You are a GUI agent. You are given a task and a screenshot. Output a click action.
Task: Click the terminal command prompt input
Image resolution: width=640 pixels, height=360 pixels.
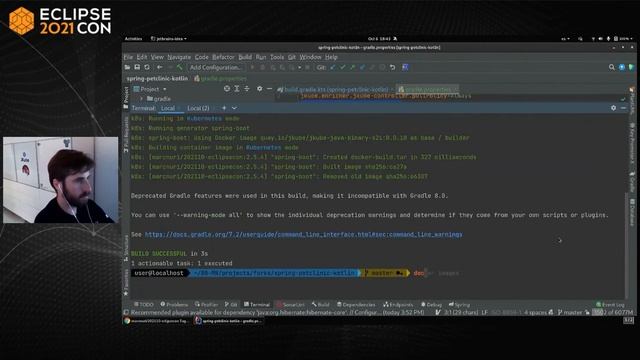pos(437,273)
